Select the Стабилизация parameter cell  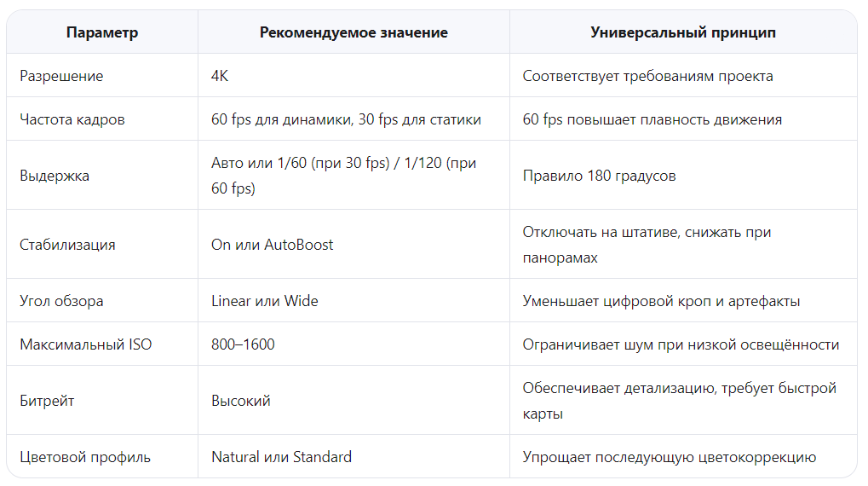point(102,245)
